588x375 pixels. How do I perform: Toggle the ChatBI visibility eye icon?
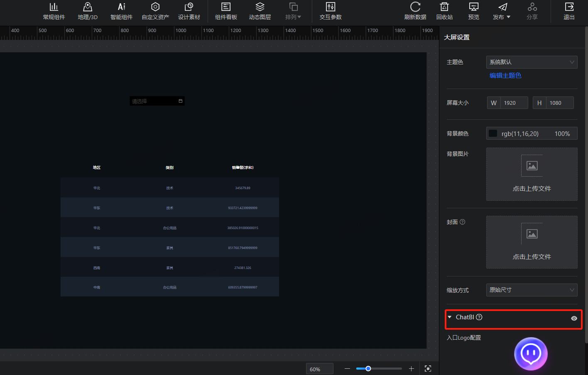tap(574, 318)
